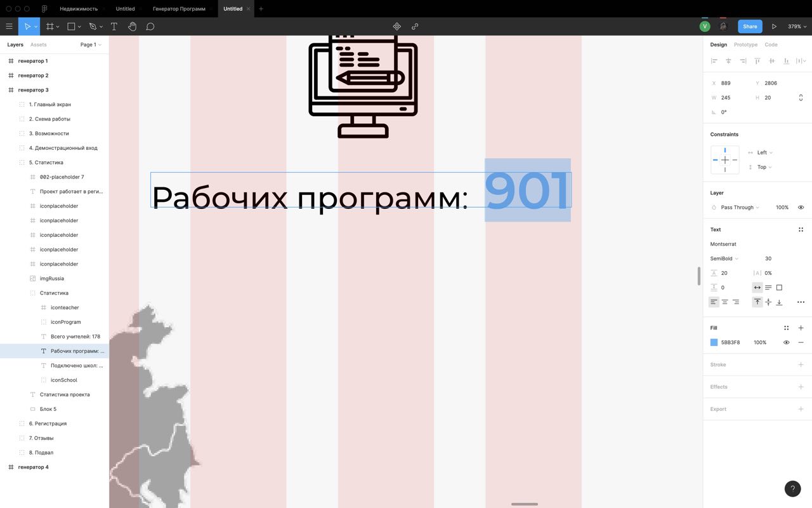Add an export setting with the plus button
812x508 pixels.
pos(801,409)
